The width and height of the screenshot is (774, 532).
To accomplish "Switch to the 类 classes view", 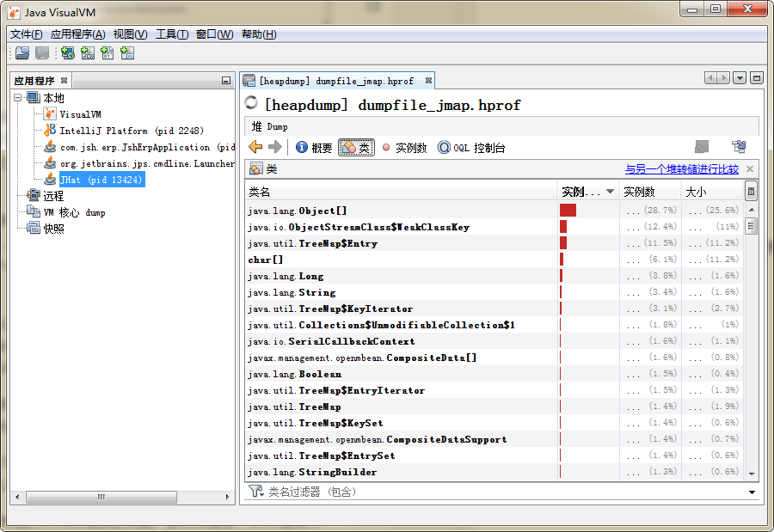I will point(356,148).
